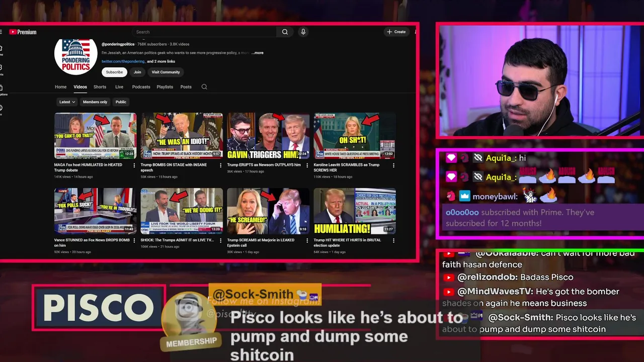Open options menu for 'Karoline Leavitt SCRAMBLES' video

(393, 165)
